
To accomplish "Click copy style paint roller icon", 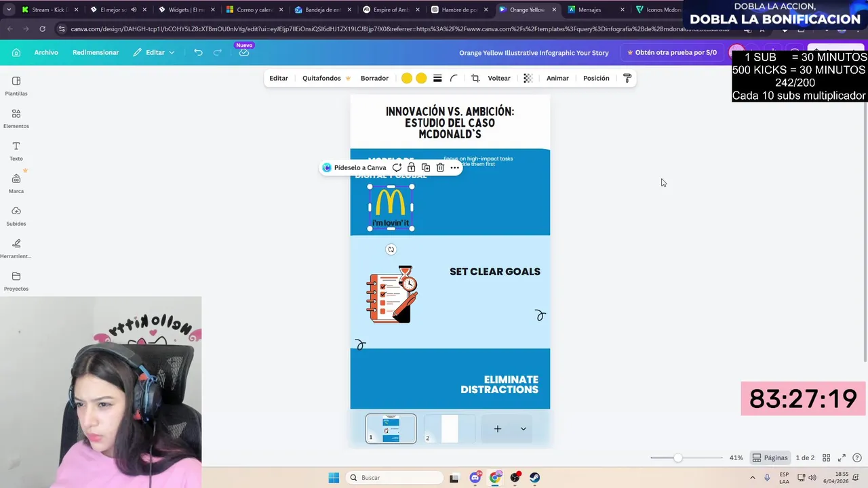I will tap(627, 78).
